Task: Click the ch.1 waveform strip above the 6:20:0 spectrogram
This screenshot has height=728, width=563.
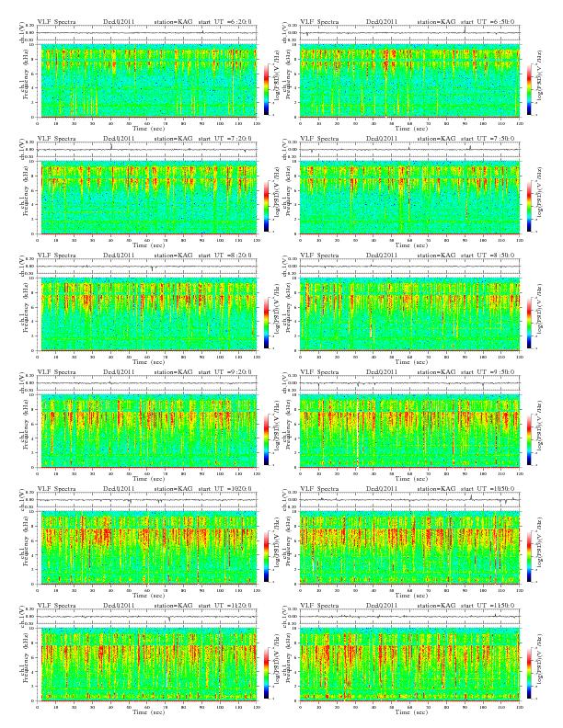Action: click(x=147, y=33)
